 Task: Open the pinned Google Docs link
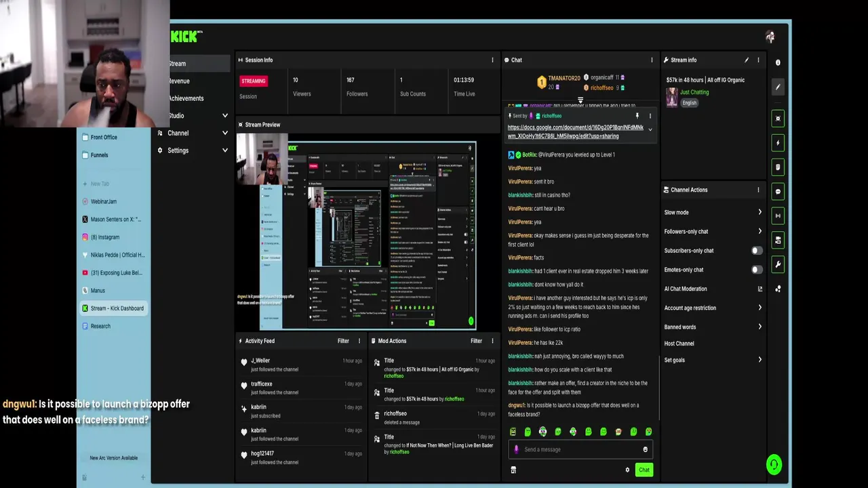pyautogui.click(x=575, y=131)
